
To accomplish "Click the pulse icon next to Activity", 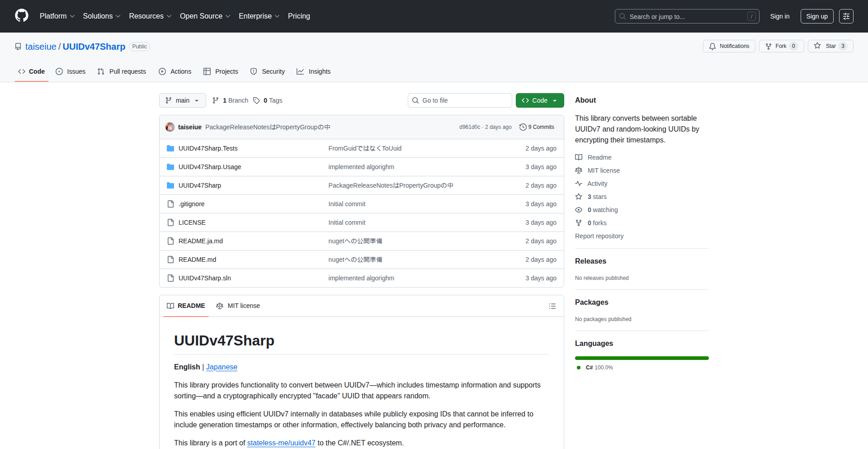I will (x=579, y=184).
